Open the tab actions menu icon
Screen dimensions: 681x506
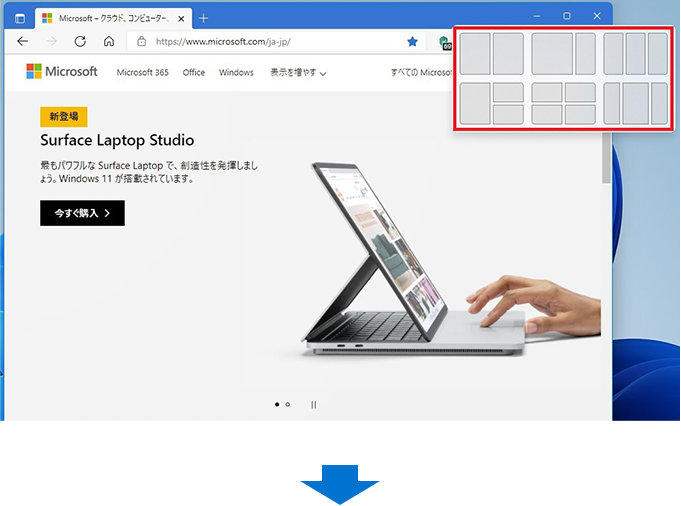20,19
